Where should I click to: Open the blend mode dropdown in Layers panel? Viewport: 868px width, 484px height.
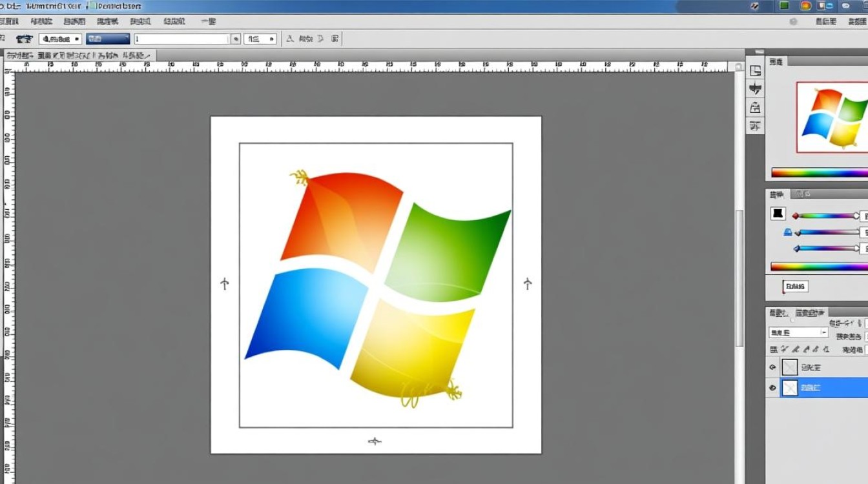click(x=798, y=332)
